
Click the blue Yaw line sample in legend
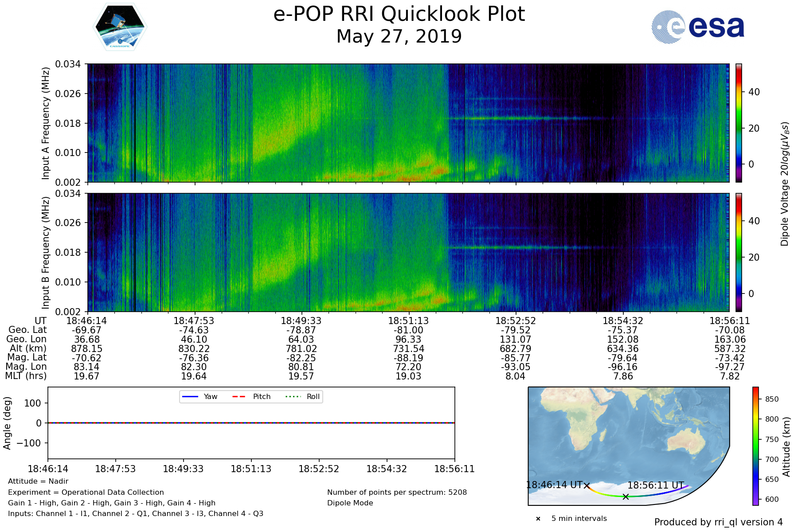[190, 396]
